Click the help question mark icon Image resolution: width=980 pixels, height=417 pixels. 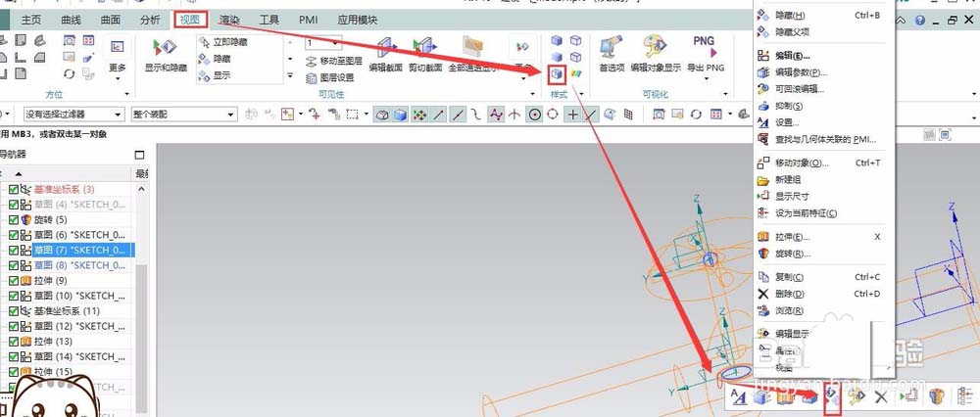coord(919,21)
